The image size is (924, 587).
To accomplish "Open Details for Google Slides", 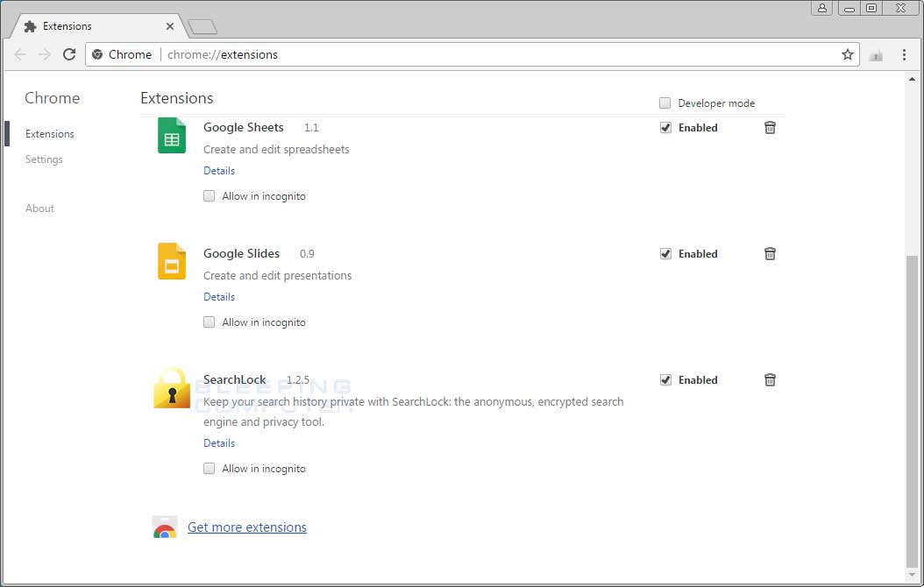I will click(x=218, y=296).
